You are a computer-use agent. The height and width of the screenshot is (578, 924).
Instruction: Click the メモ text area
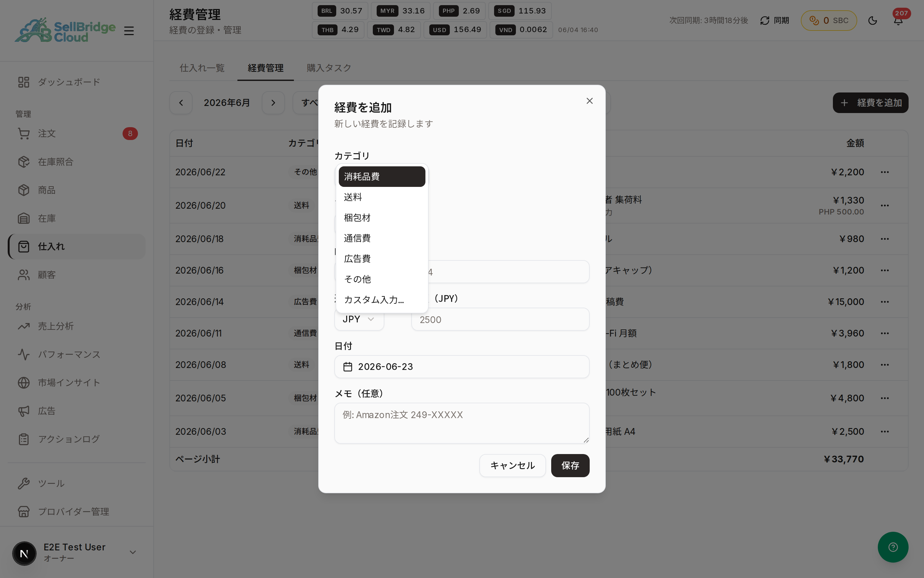point(462,423)
